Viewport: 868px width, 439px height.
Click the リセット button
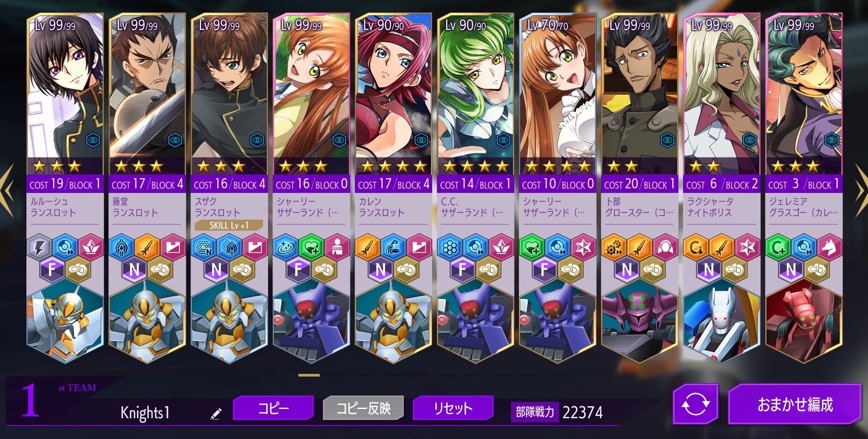[453, 408]
